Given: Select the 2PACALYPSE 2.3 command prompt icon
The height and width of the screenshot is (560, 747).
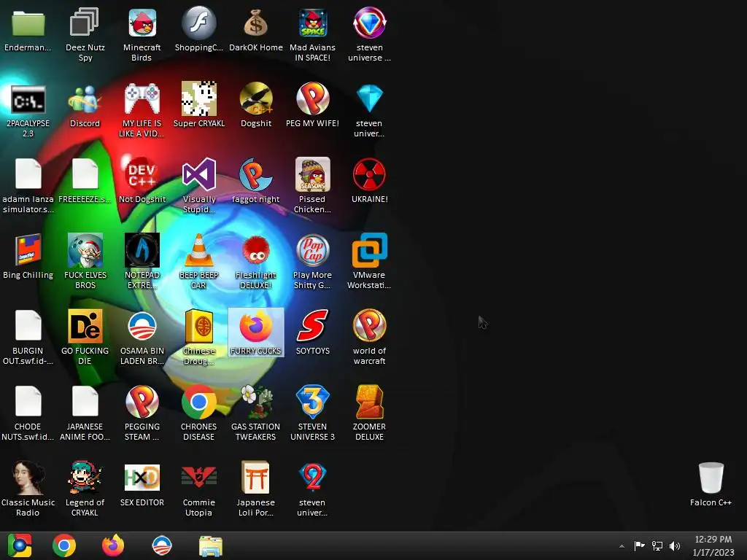Looking at the screenshot, I should (x=28, y=100).
